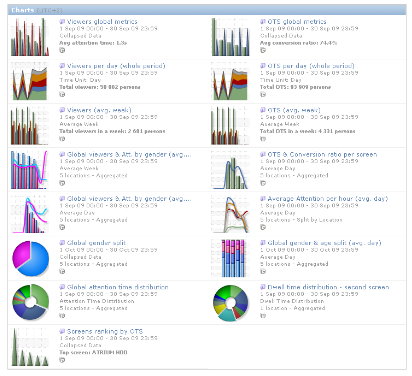The image size is (412, 376).
Task: Open Global attention time distribution link
Action: pos(118,287)
